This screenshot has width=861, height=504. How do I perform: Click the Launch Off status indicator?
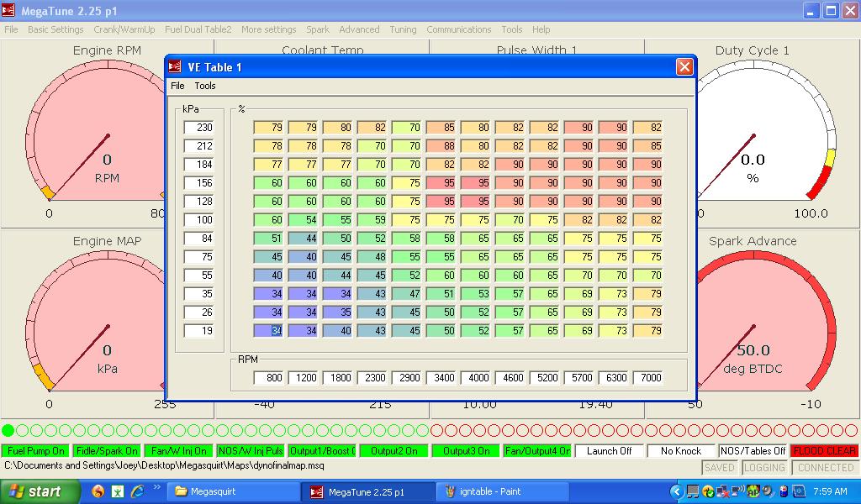[x=609, y=451]
